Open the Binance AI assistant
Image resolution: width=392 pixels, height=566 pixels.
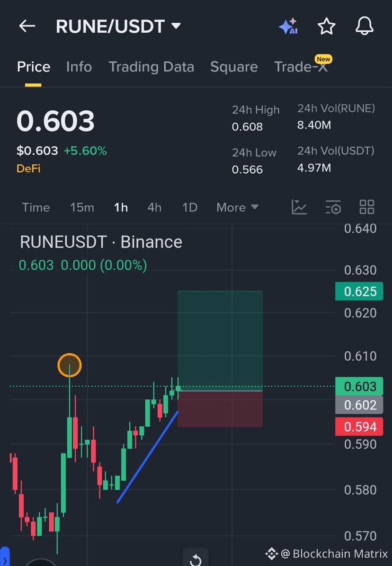[x=288, y=26]
